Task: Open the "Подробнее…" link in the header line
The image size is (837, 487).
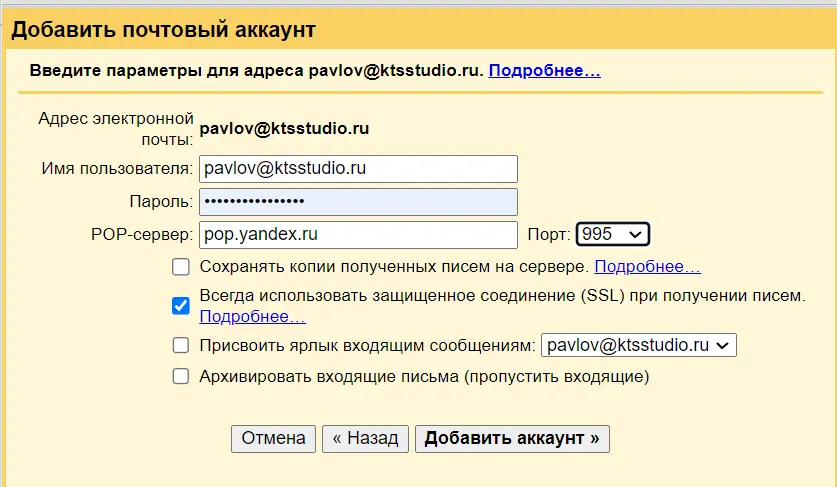Action: tap(544, 71)
